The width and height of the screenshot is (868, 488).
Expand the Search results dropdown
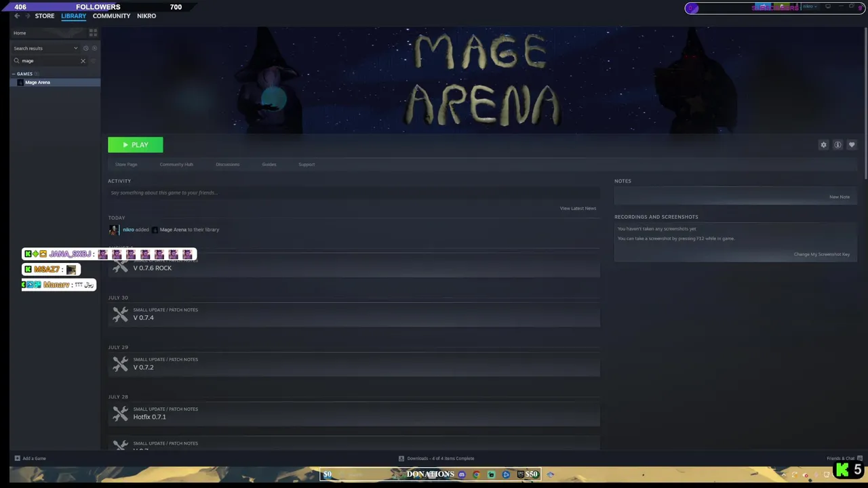pos(46,48)
